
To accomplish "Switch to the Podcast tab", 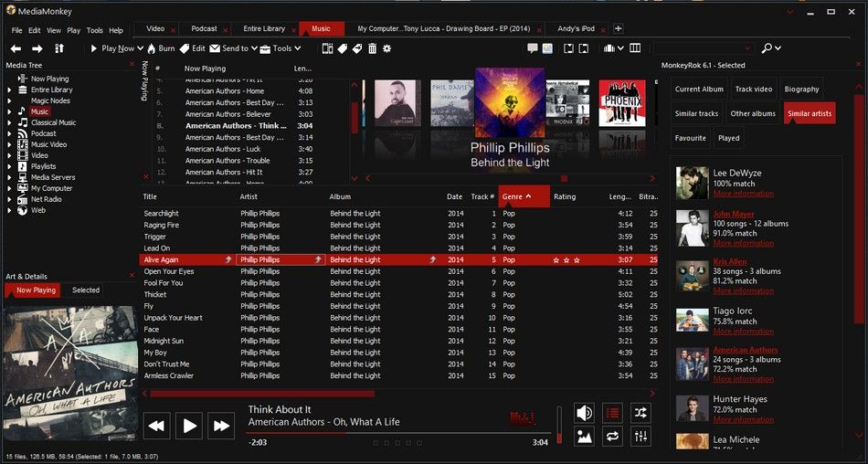I will (205, 29).
